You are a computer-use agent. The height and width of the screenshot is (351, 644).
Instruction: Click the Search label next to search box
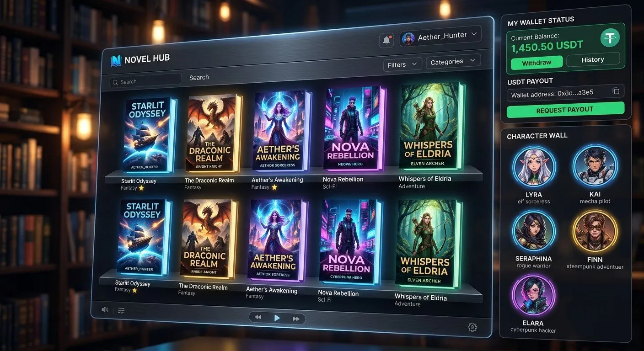pos(199,77)
